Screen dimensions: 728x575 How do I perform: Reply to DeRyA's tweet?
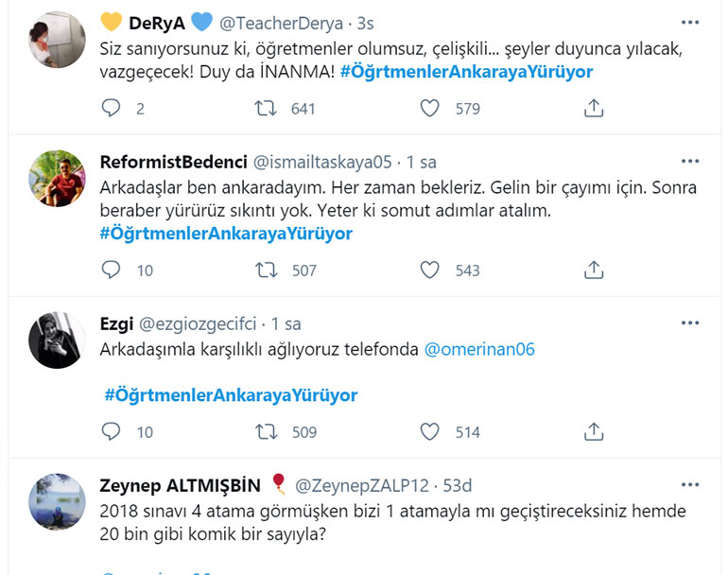point(111,109)
